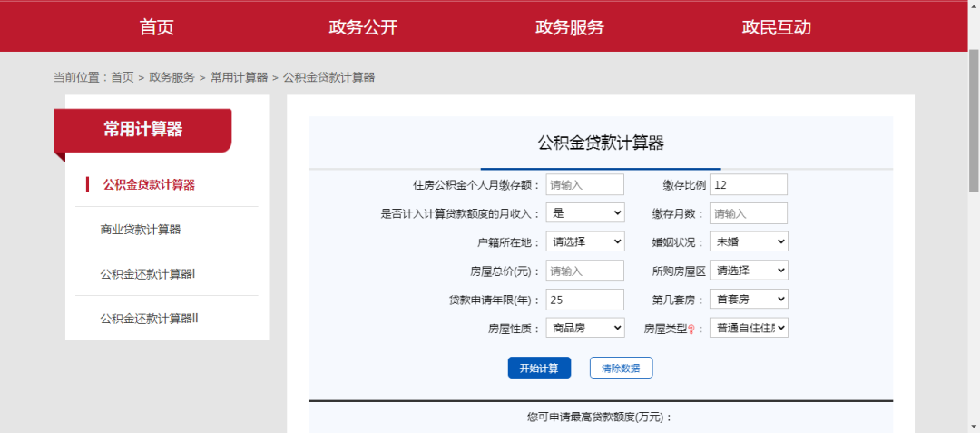Click the 公积金贷款计算器 form title
This screenshot has width=980, height=433.
pyautogui.click(x=601, y=143)
